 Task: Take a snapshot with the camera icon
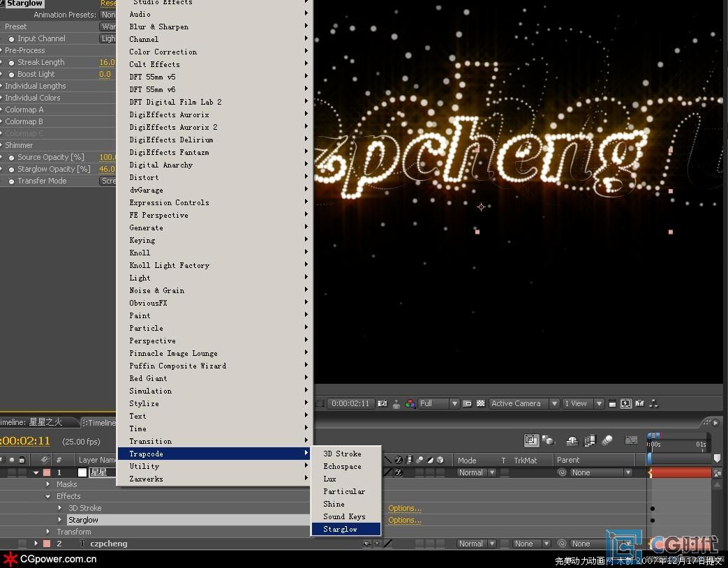[382, 404]
